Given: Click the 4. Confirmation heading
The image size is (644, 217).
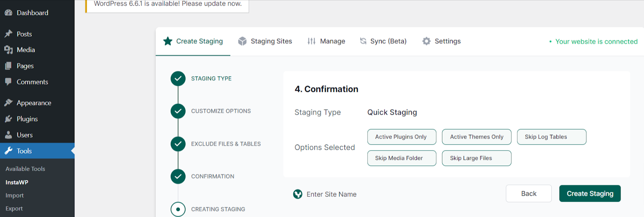Looking at the screenshot, I should 326,89.
